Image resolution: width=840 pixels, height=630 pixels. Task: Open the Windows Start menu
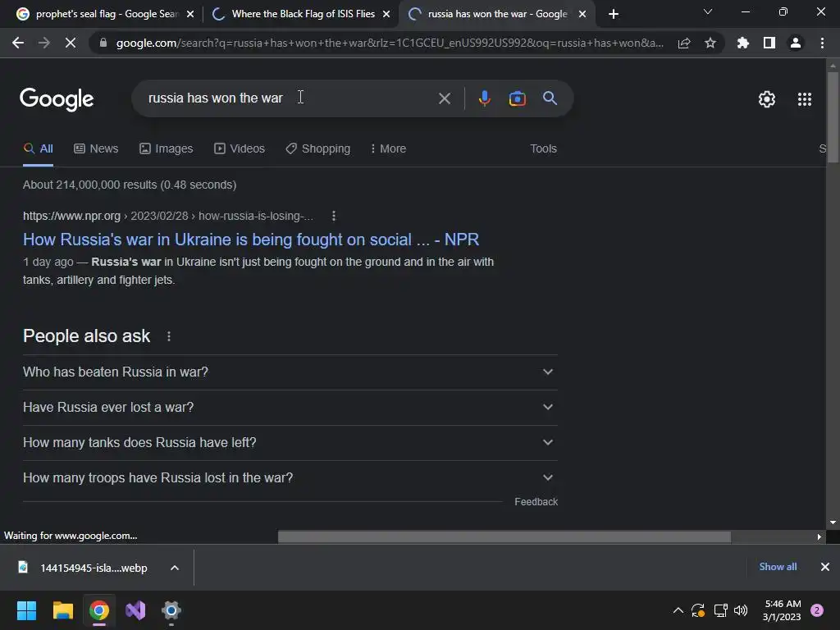26,610
